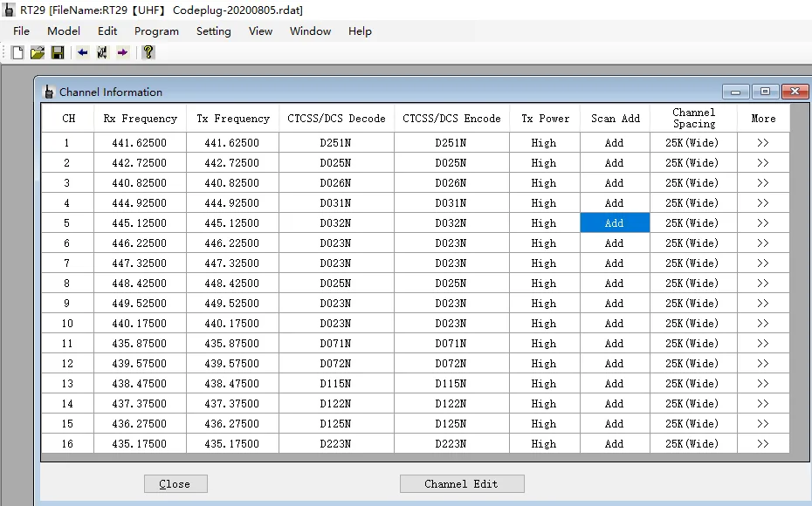Screen dimensions: 812x506
Task: Click the Channel Edit button
Action: click(x=462, y=483)
